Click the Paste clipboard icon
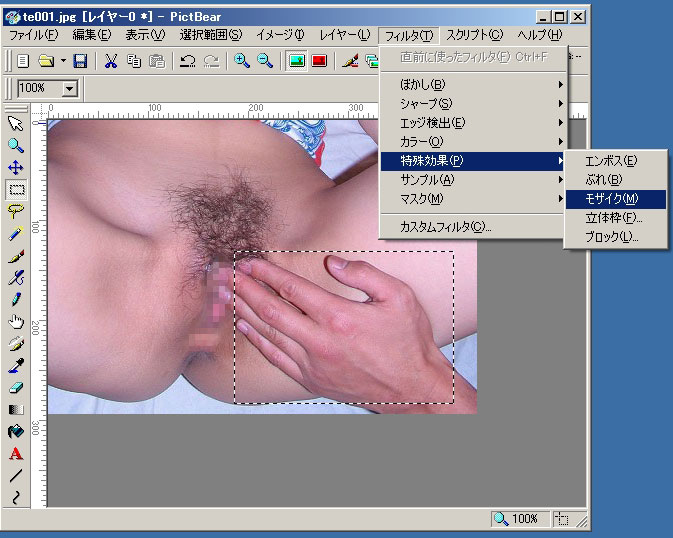Image resolution: width=673 pixels, height=538 pixels. [x=157, y=61]
